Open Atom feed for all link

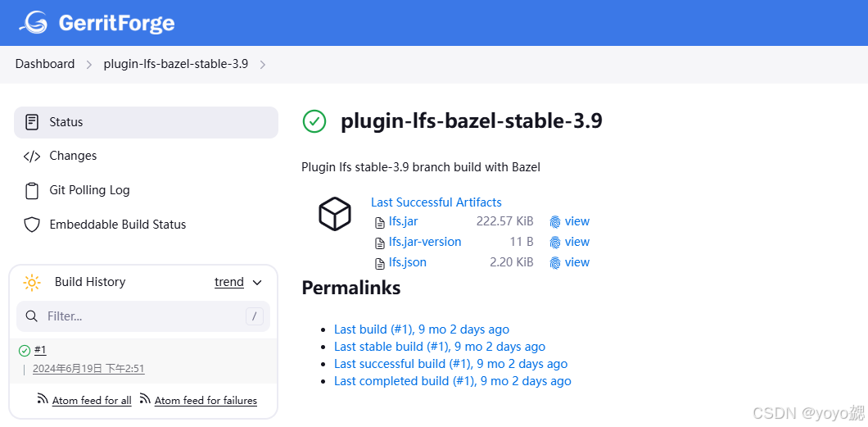click(92, 401)
